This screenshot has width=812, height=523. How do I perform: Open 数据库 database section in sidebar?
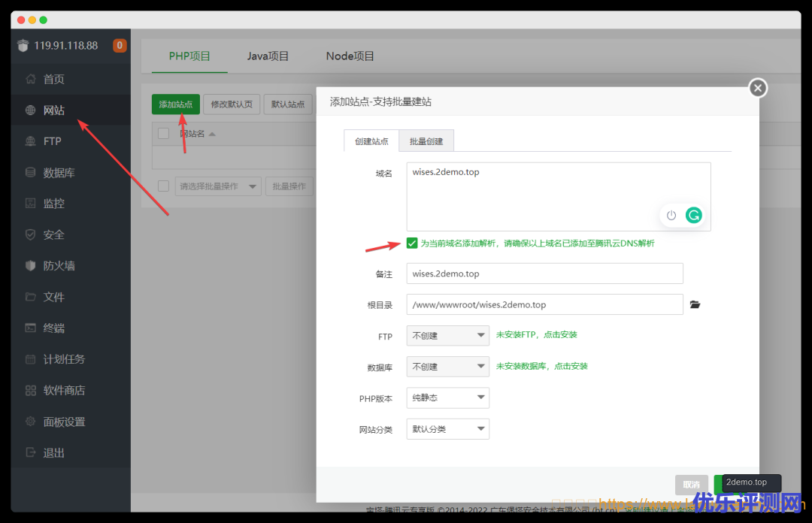click(x=59, y=173)
